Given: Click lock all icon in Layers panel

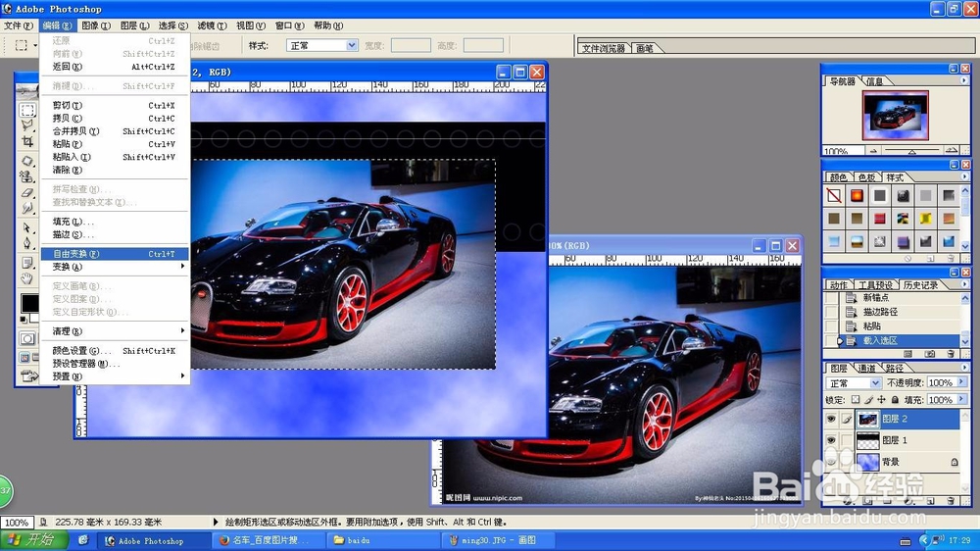Looking at the screenshot, I should pyautogui.click(x=895, y=400).
